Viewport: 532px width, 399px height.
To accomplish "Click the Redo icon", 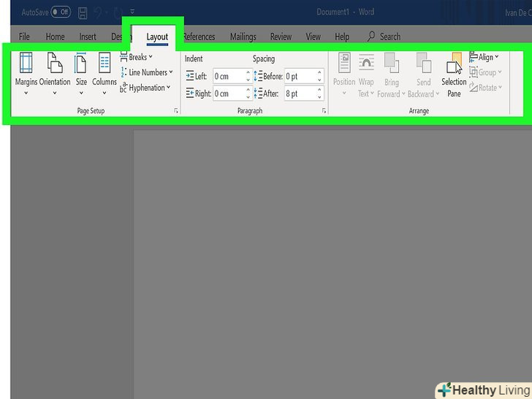I will [118, 13].
